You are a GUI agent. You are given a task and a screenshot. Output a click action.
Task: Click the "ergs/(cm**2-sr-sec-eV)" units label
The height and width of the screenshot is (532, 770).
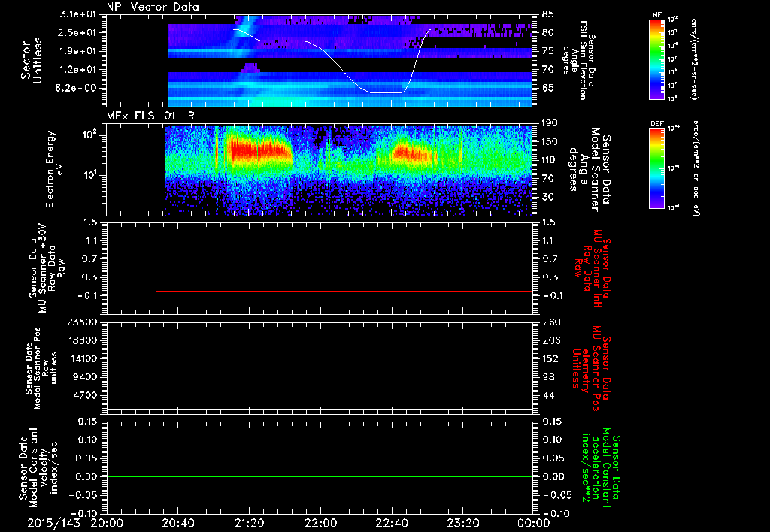pyautogui.click(x=696, y=168)
